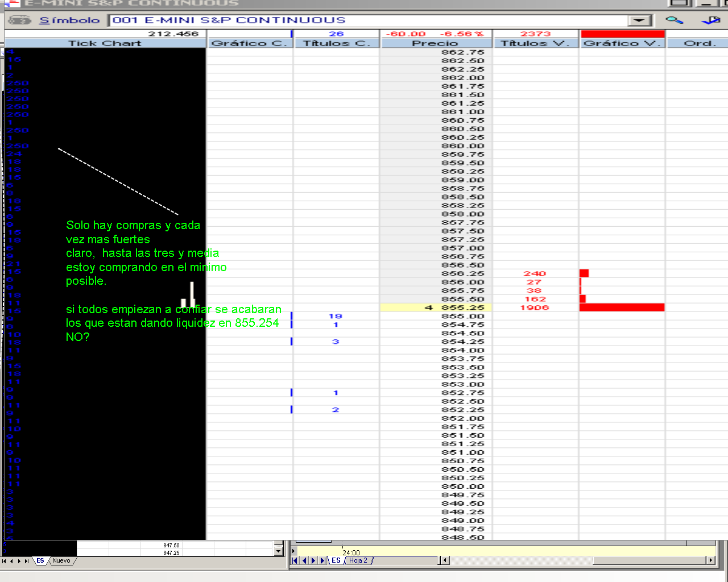The height and width of the screenshot is (582, 728).
Task: Click the change value -60.00
Action: pos(406,34)
